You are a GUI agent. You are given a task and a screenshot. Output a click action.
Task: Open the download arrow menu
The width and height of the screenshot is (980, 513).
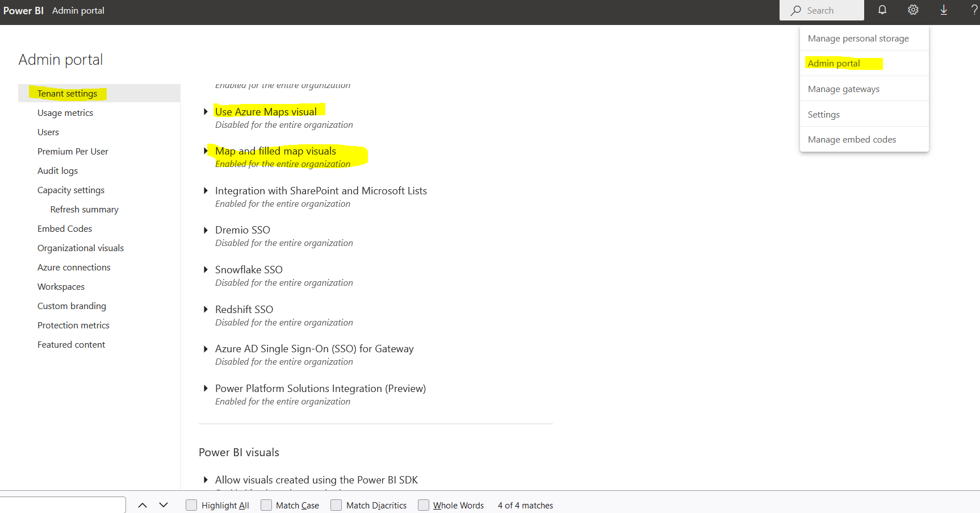point(944,10)
